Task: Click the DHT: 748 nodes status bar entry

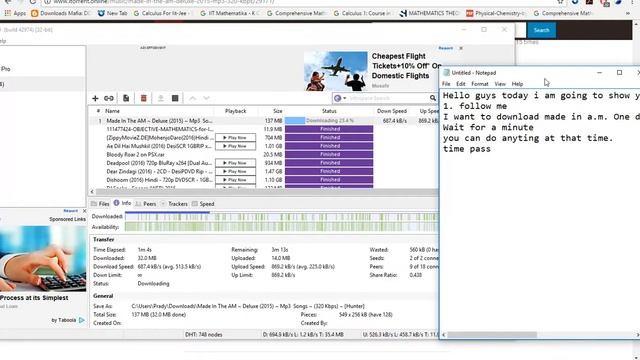Action: click(x=203, y=335)
